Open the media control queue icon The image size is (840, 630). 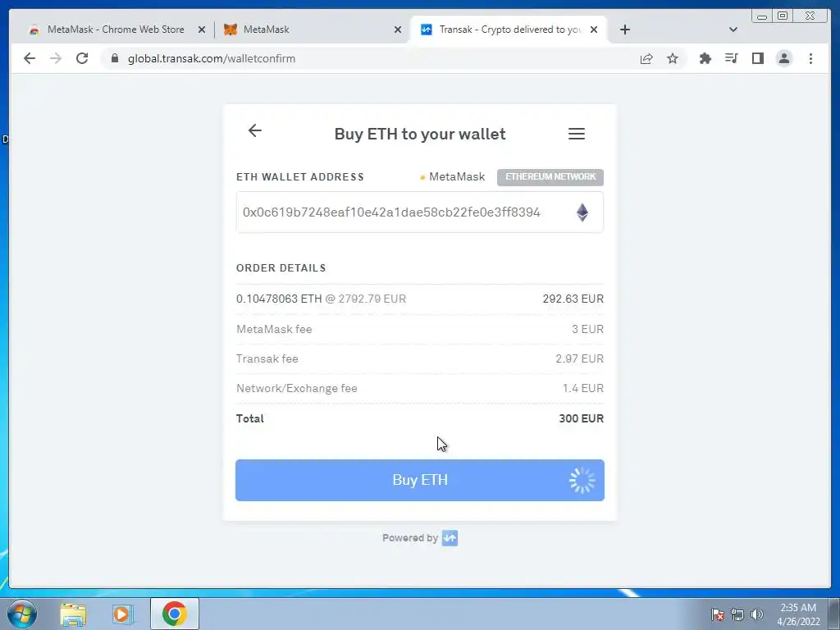point(731,58)
